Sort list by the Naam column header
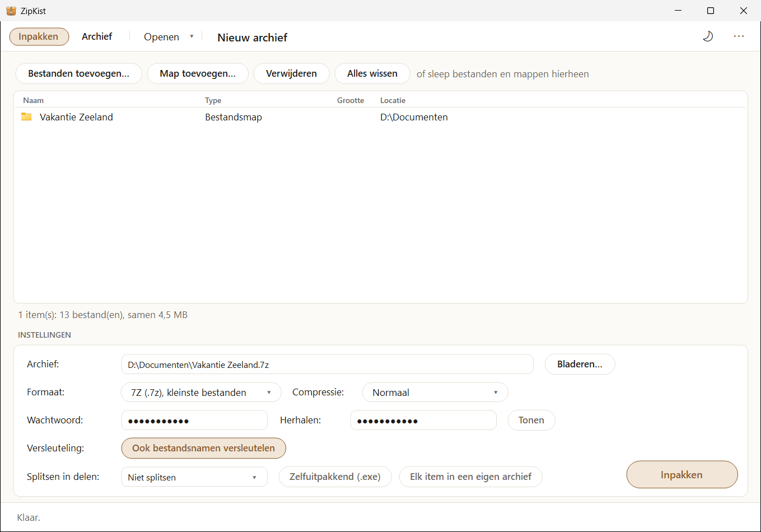Screen dimensions: 761x532 tap(33, 100)
